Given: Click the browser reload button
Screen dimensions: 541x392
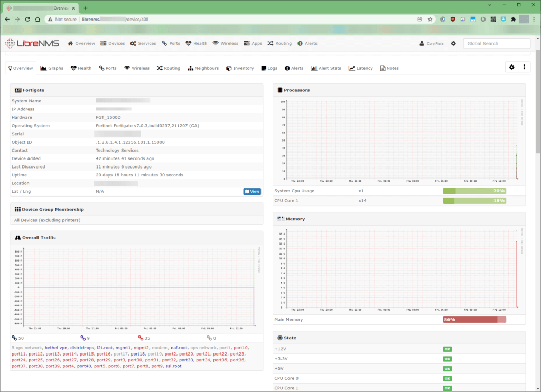Looking at the screenshot, I should (x=27, y=20).
